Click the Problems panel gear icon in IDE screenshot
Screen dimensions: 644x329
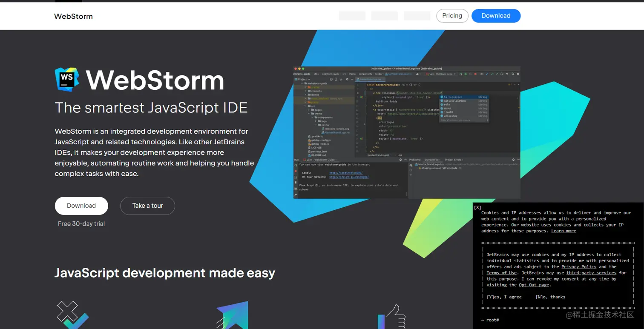click(x=513, y=160)
